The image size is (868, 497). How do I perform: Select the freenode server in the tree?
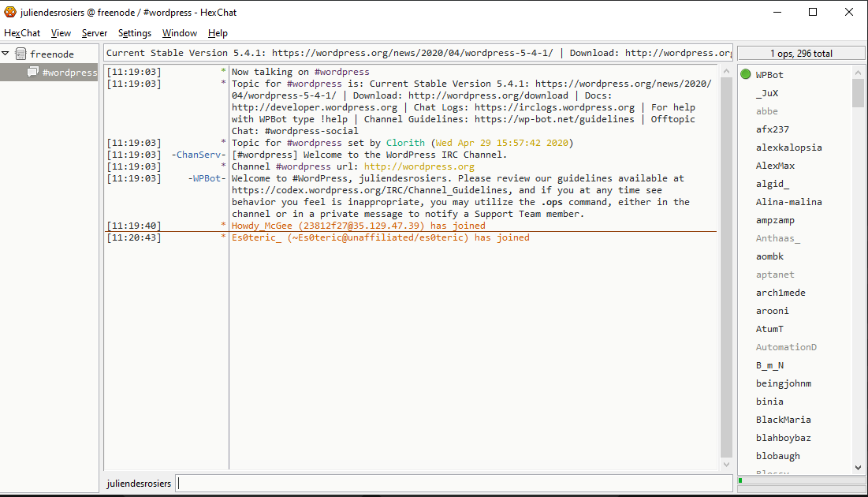pyautogui.click(x=52, y=54)
